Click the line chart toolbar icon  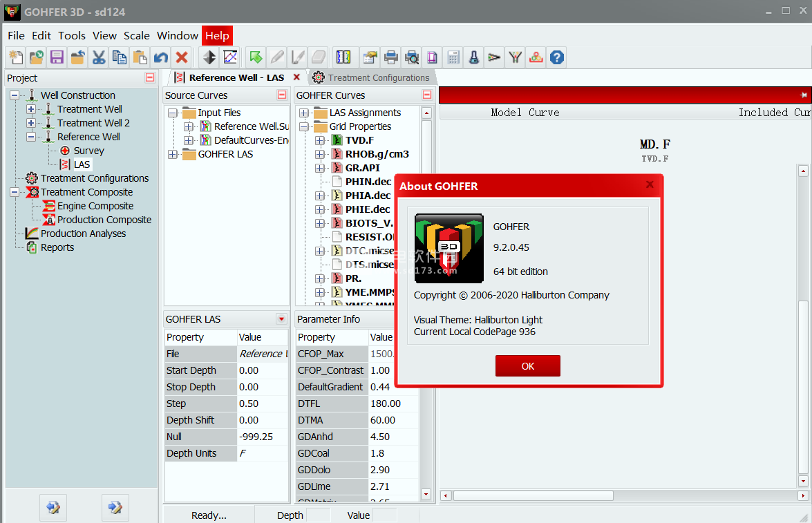pyautogui.click(x=230, y=57)
